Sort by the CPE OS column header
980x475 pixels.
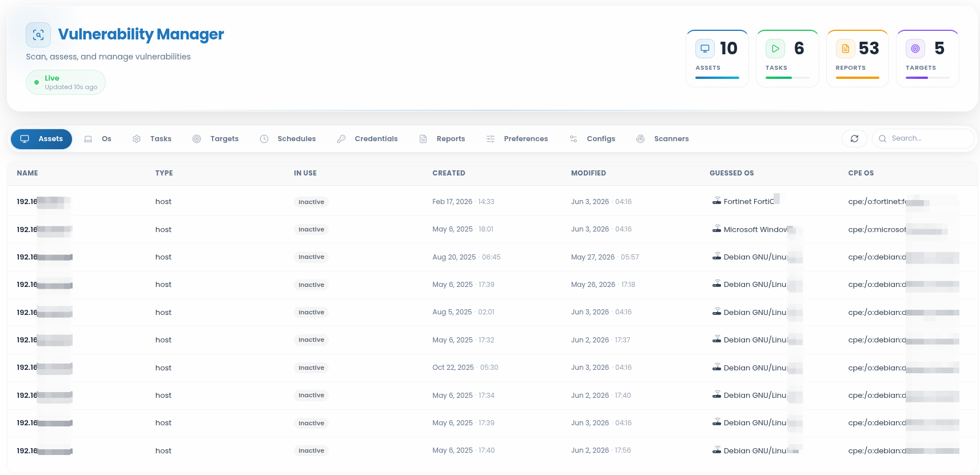tap(861, 173)
